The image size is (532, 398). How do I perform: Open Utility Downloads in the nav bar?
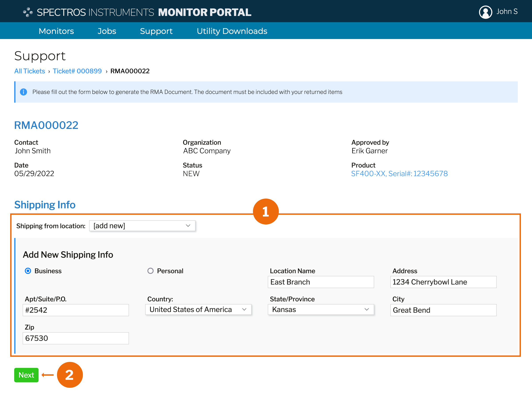pyautogui.click(x=232, y=31)
